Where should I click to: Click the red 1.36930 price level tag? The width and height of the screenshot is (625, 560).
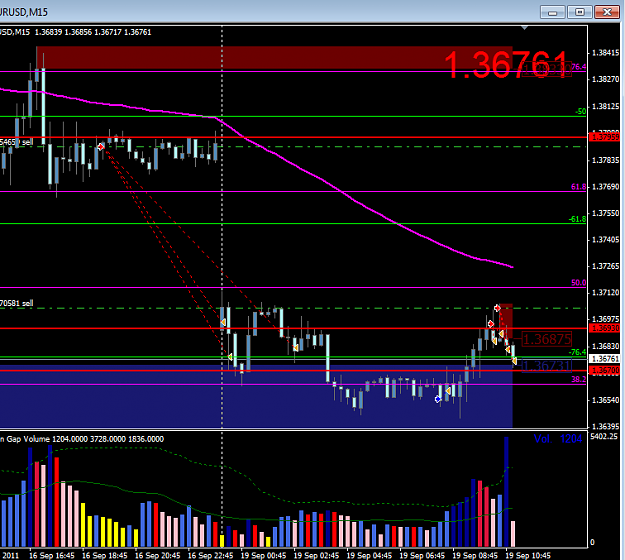click(605, 328)
